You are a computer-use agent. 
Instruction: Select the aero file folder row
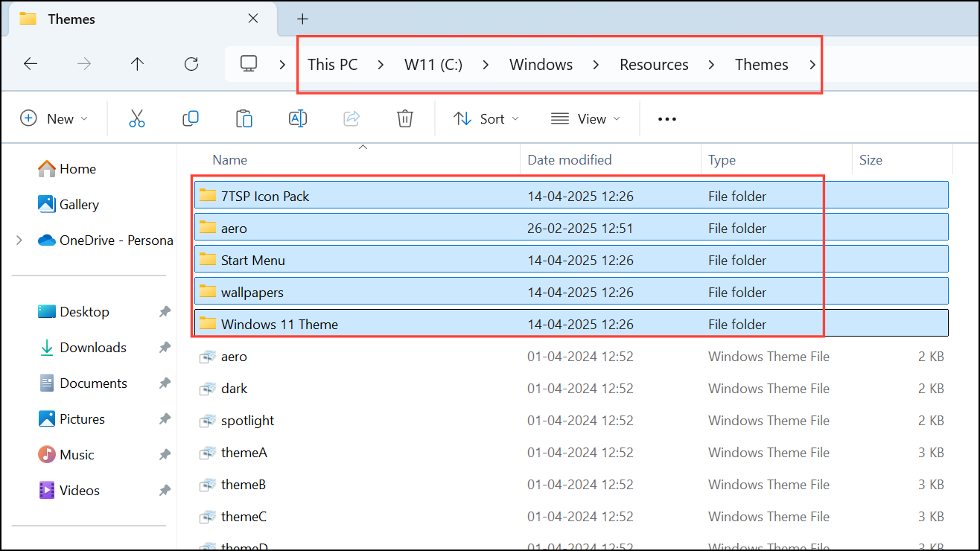pos(571,228)
